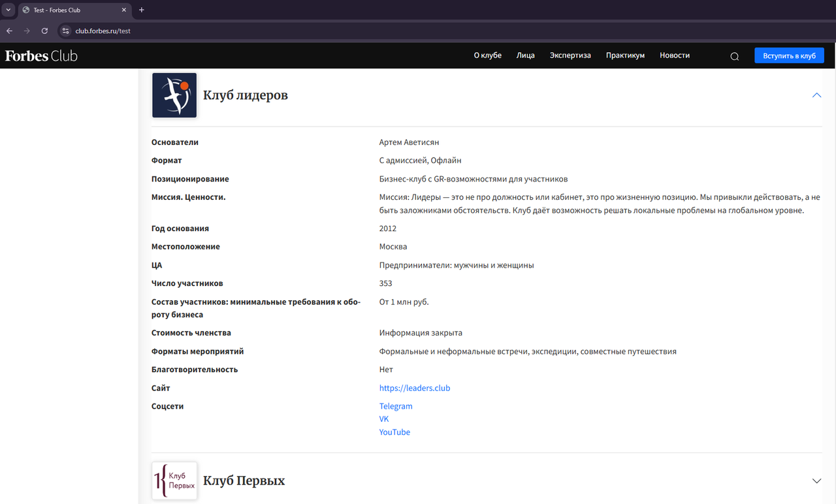Click the Миссия. Ценности. label
The height and width of the screenshot is (504, 836).
pyautogui.click(x=189, y=197)
